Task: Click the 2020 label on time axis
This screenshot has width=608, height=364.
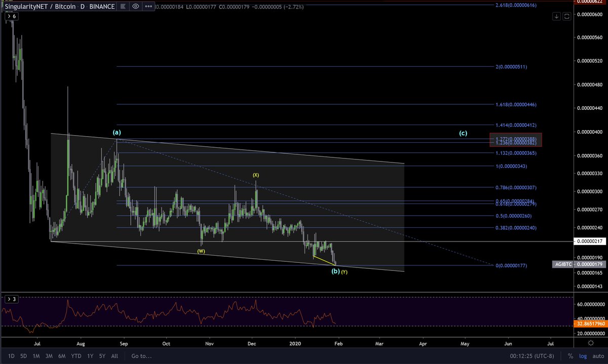Action: pyautogui.click(x=295, y=343)
